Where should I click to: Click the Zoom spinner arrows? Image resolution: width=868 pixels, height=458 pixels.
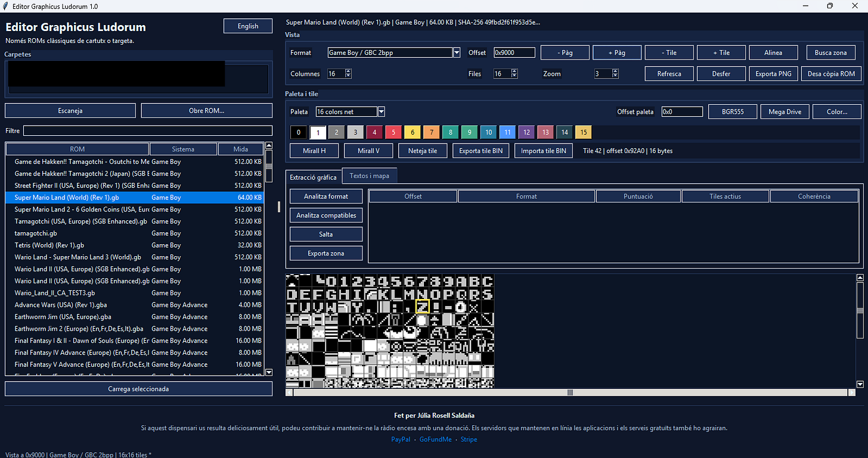point(616,74)
